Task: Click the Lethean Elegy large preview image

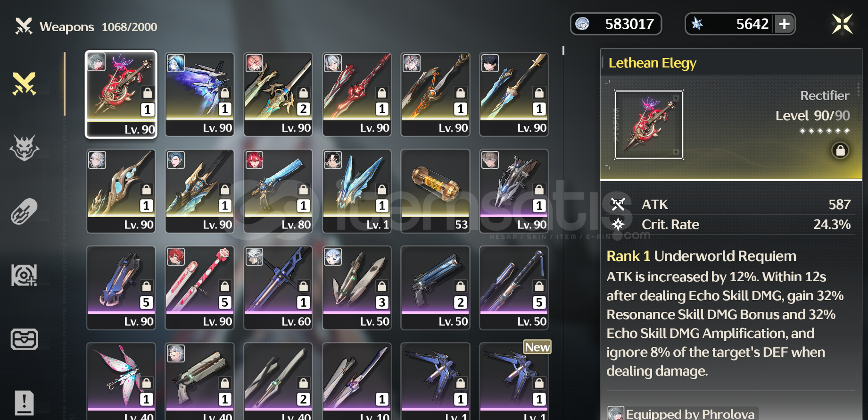Action: point(649,125)
